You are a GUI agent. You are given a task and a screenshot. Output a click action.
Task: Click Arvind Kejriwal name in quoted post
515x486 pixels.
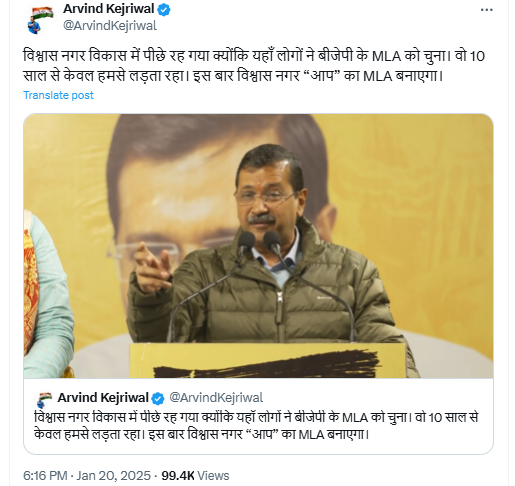click(x=103, y=398)
